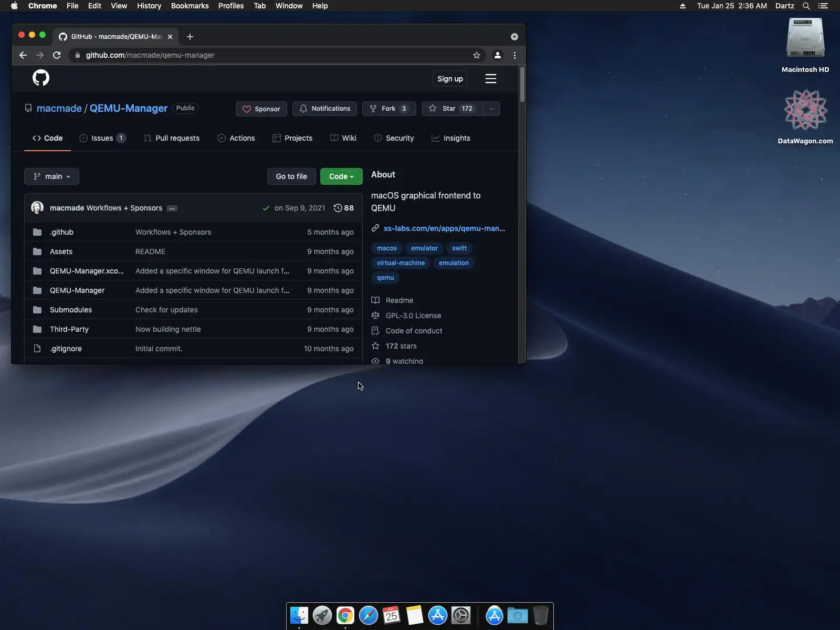Open the Pull requests tab
The width and height of the screenshot is (840, 630).
[x=171, y=138]
